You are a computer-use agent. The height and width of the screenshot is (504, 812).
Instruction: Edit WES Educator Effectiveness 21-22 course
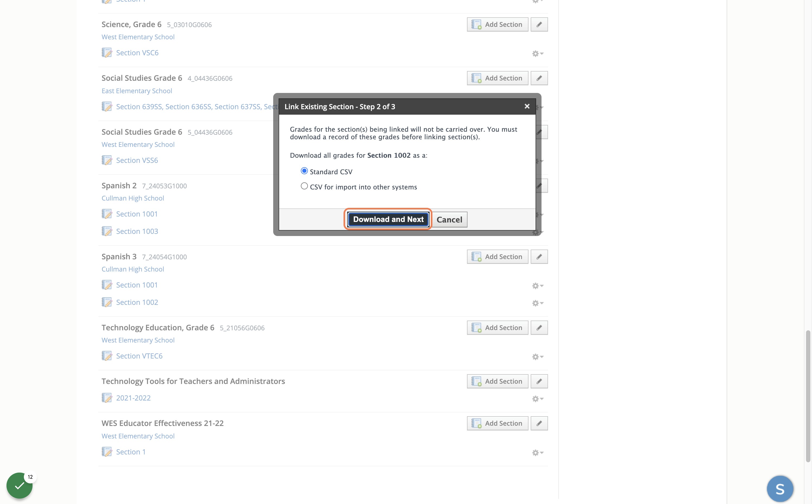539,423
